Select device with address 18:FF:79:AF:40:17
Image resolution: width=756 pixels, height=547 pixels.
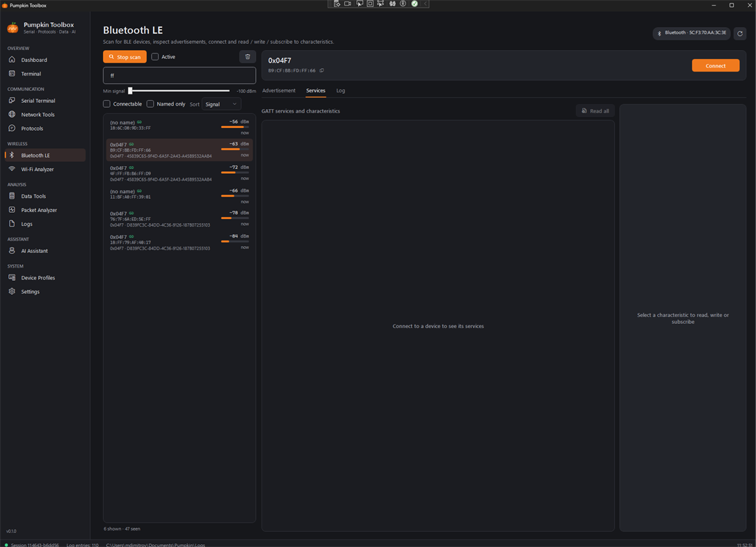(x=179, y=243)
